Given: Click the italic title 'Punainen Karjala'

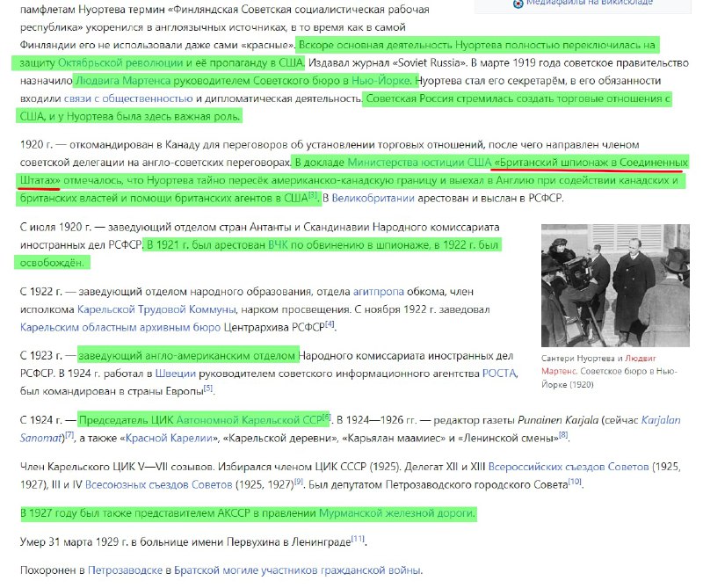Looking at the screenshot, I should pos(558,420).
